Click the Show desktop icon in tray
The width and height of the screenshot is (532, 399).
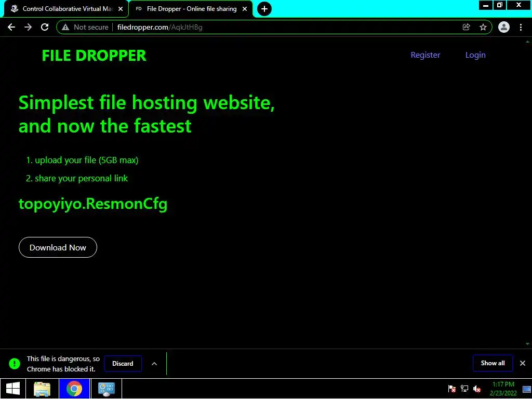tap(527, 389)
